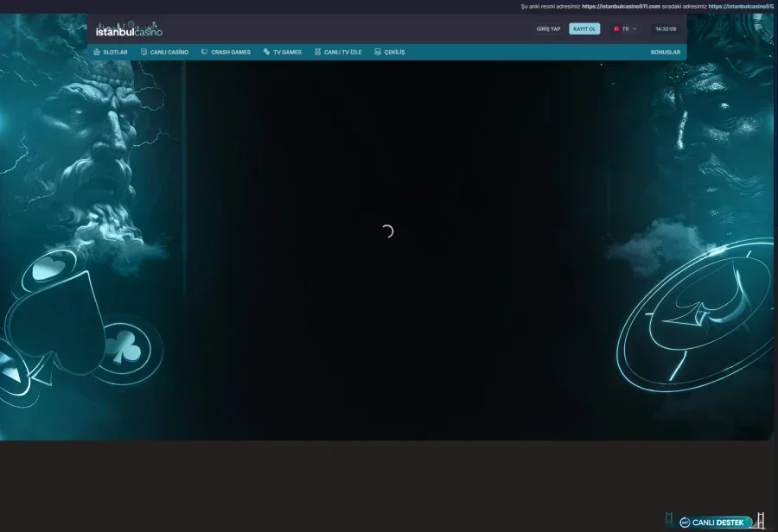778x532 pixels.
Task: Click the Crash Games icon
Action: click(204, 52)
